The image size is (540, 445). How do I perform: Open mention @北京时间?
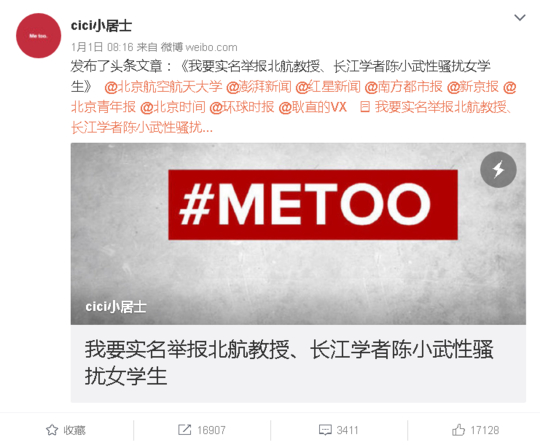coord(173,107)
